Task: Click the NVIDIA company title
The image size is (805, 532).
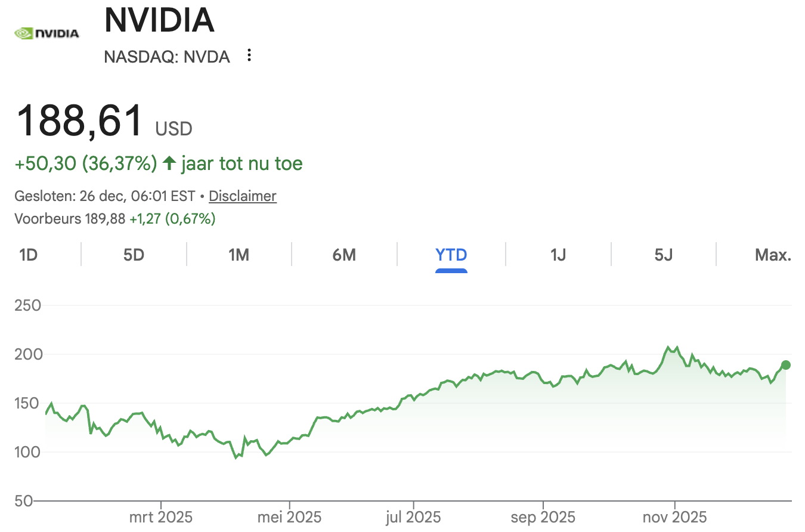Action: (x=159, y=20)
